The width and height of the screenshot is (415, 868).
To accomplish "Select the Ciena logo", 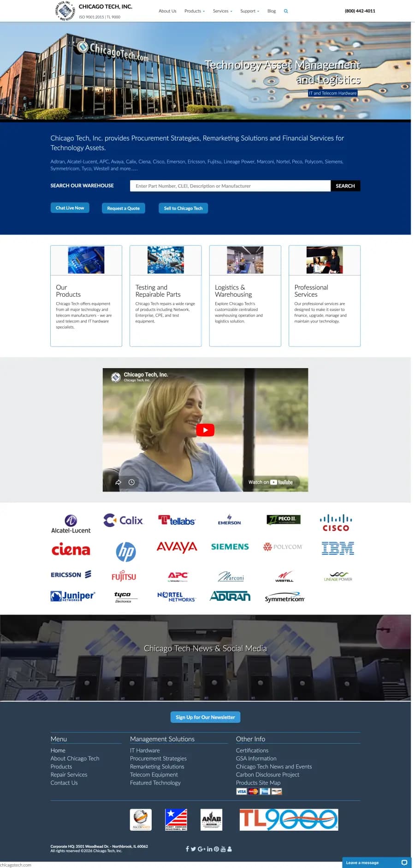I will [71, 549].
